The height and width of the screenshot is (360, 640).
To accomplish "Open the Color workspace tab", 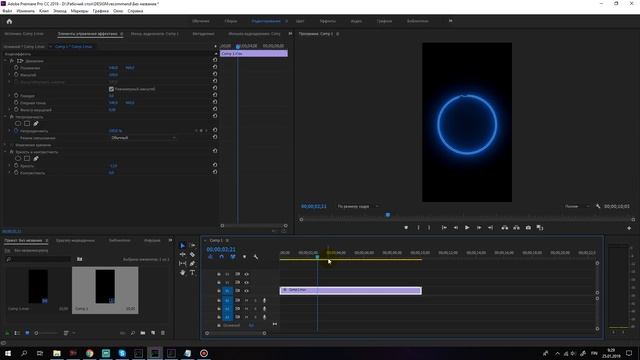I will tap(300, 21).
